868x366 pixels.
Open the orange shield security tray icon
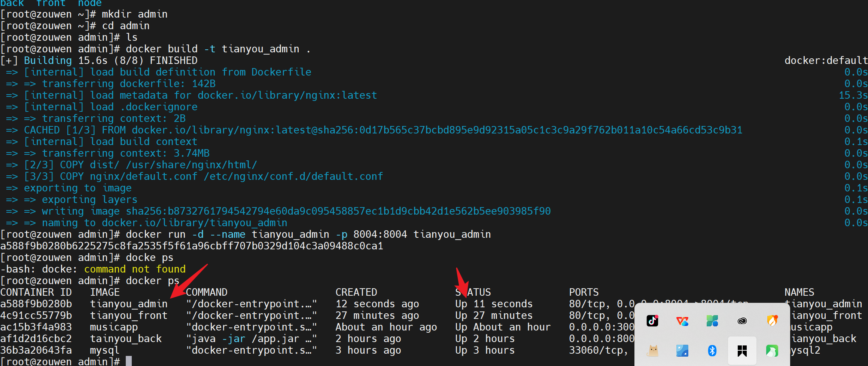772,320
